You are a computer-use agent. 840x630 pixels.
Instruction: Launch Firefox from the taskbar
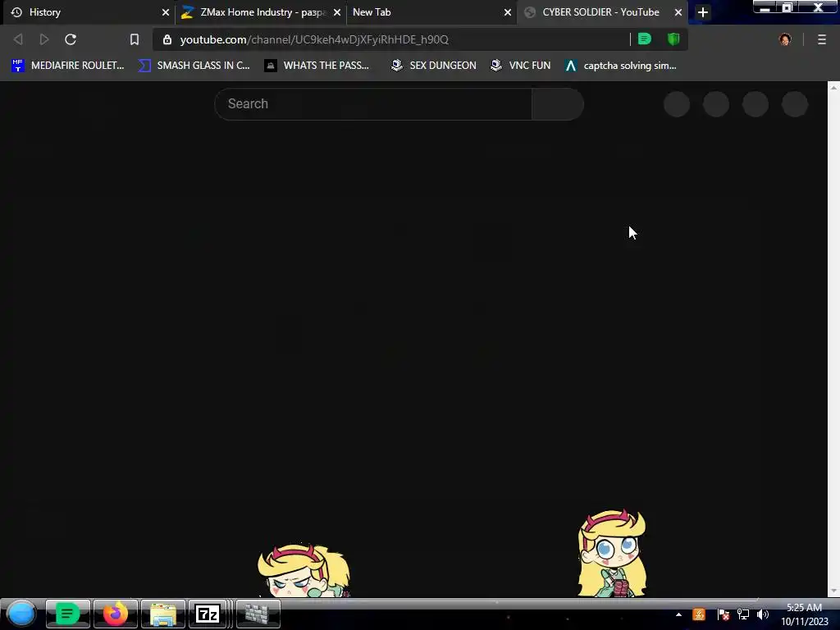[x=116, y=614]
